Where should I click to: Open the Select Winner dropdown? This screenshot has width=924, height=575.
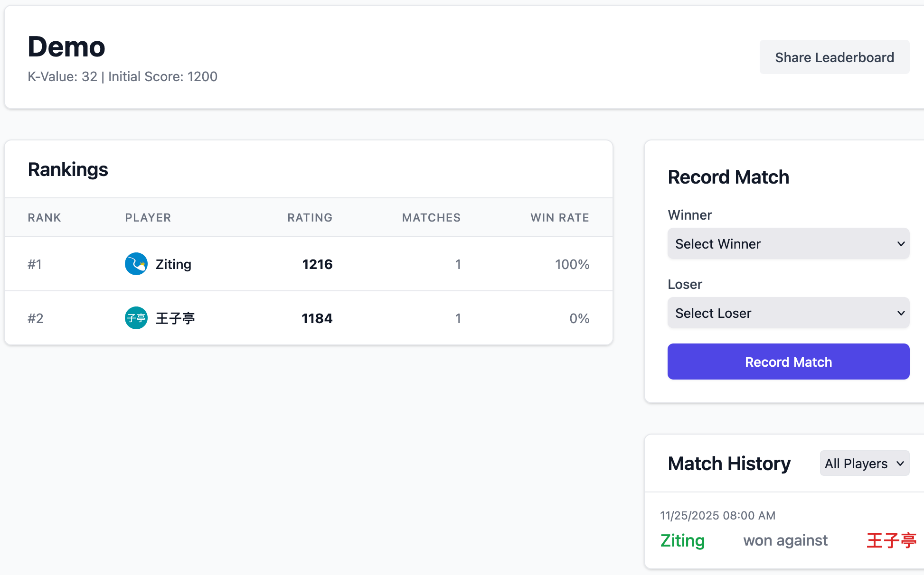coord(788,244)
